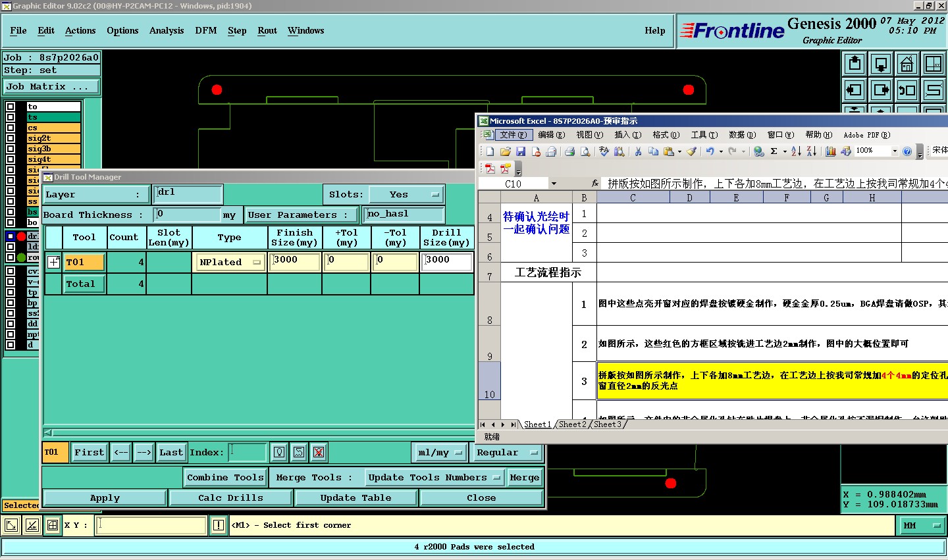This screenshot has width=948, height=560.
Task: Click the previous view undo icon
Action: [907, 89]
